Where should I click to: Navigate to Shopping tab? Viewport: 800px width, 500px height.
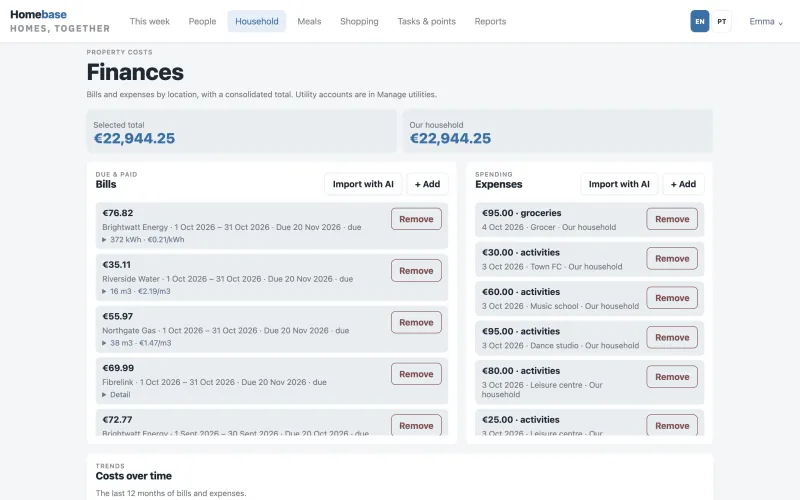tap(359, 21)
